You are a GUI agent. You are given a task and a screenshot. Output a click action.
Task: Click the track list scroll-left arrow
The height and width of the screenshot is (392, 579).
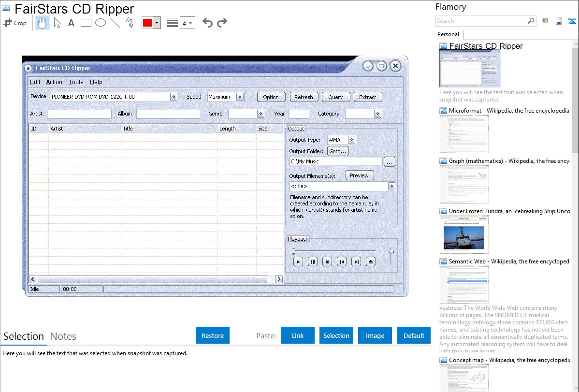coord(32,279)
